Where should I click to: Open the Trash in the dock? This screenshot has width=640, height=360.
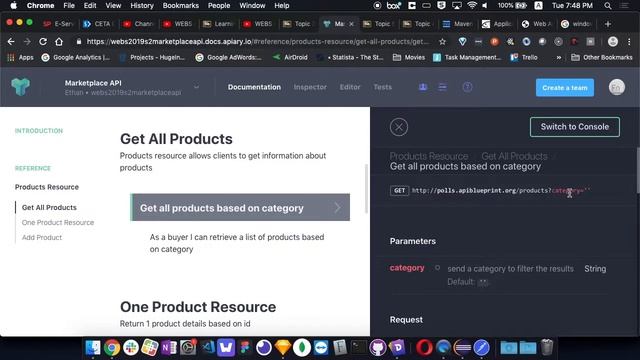547,348
